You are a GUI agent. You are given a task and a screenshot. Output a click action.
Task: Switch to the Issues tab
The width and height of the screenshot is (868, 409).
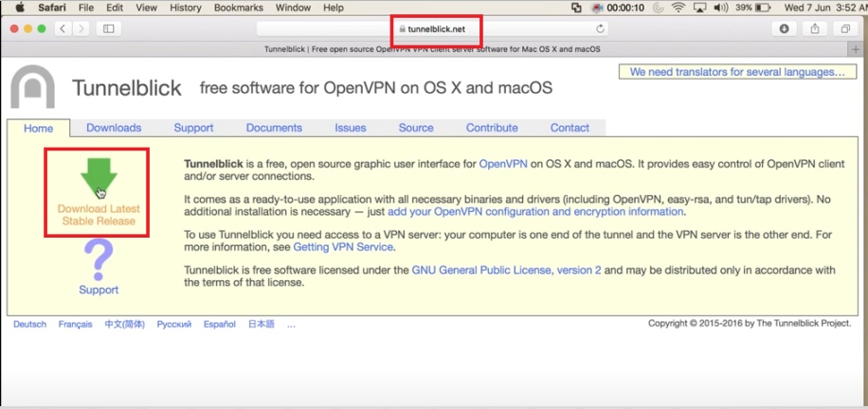(x=351, y=128)
